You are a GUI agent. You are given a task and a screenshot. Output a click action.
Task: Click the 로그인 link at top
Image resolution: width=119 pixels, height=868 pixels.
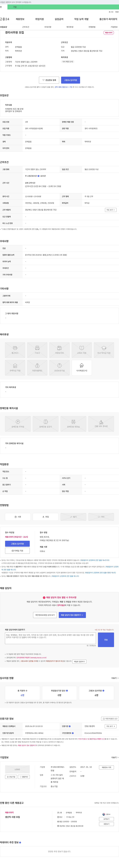click(111, 12)
